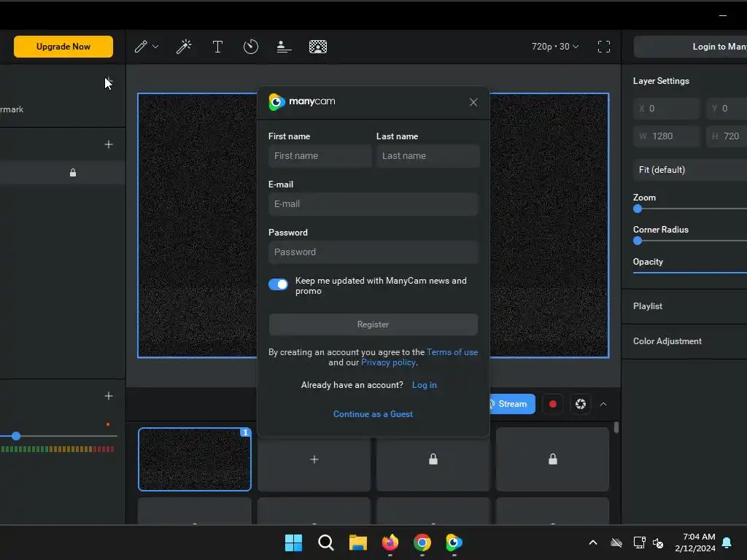This screenshot has height=560, width=747.
Task: Click Continue as a Guest
Action: pos(373,414)
